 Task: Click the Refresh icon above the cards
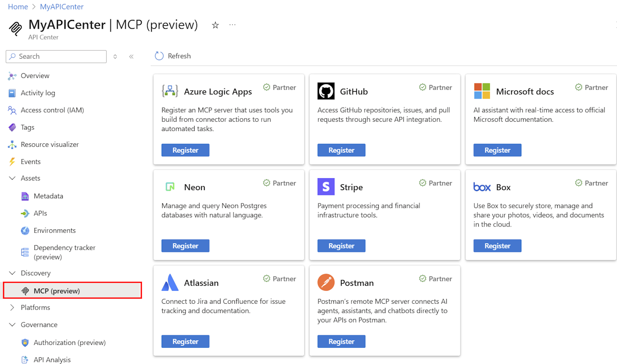(x=159, y=56)
